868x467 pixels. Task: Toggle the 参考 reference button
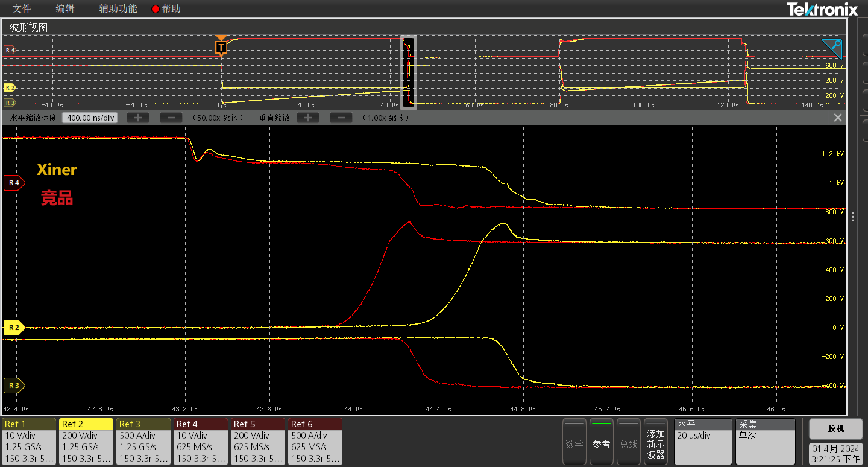click(601, 442)
